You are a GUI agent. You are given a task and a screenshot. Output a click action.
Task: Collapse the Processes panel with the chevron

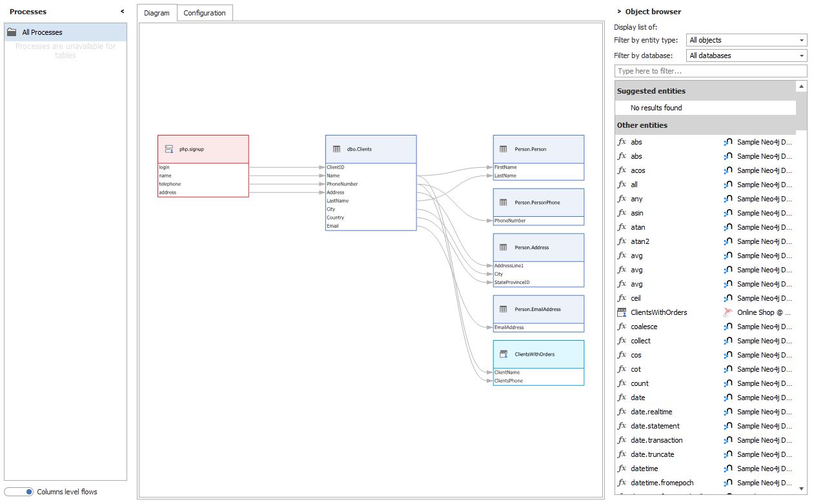click(121, 11)
